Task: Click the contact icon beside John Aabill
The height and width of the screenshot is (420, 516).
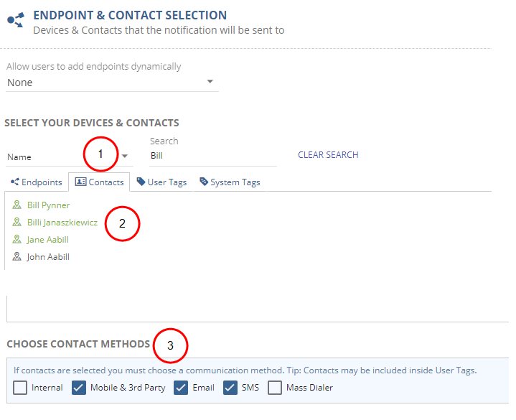Action: 17,257
